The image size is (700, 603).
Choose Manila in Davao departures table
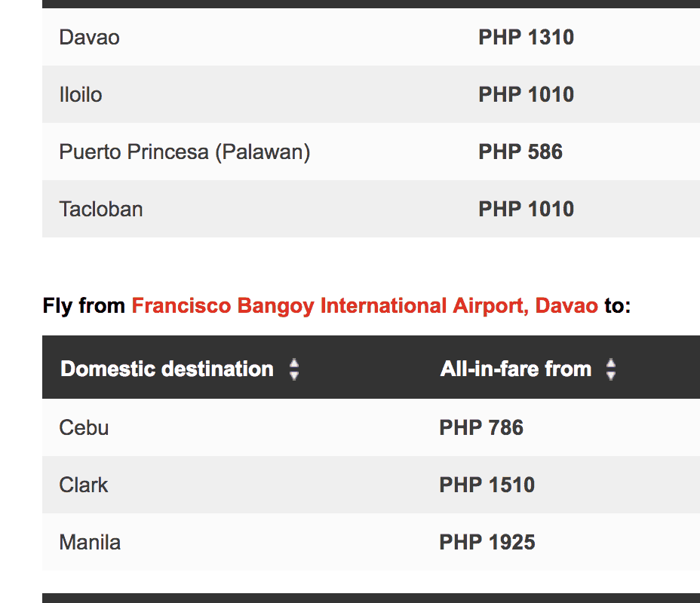(90, 543)
